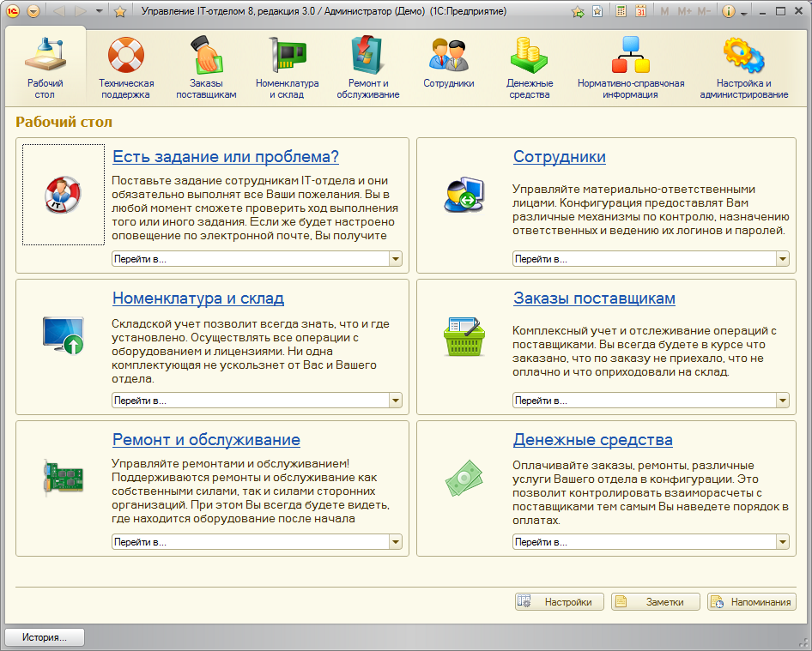This screenshot has width=812, height=651.
Task: Open the Настройка и администрирование section
Action: pos(743,67)
